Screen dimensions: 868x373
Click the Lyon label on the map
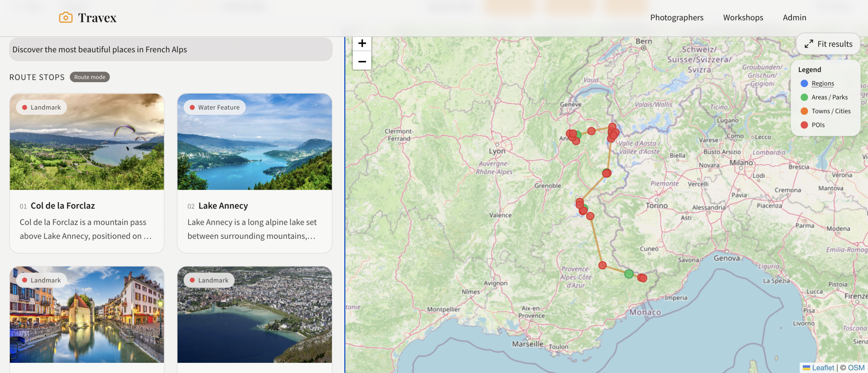click(497, 151)
